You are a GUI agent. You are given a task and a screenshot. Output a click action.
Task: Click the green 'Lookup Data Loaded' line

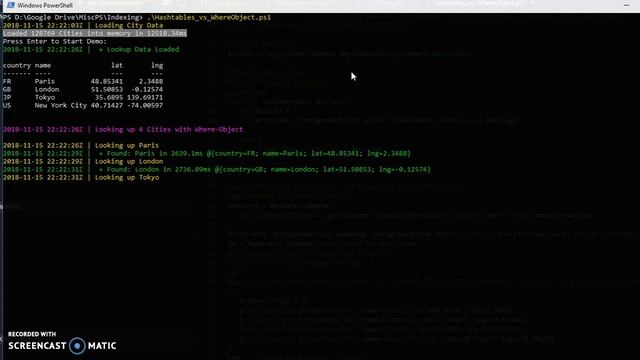(x=91, y=49)
